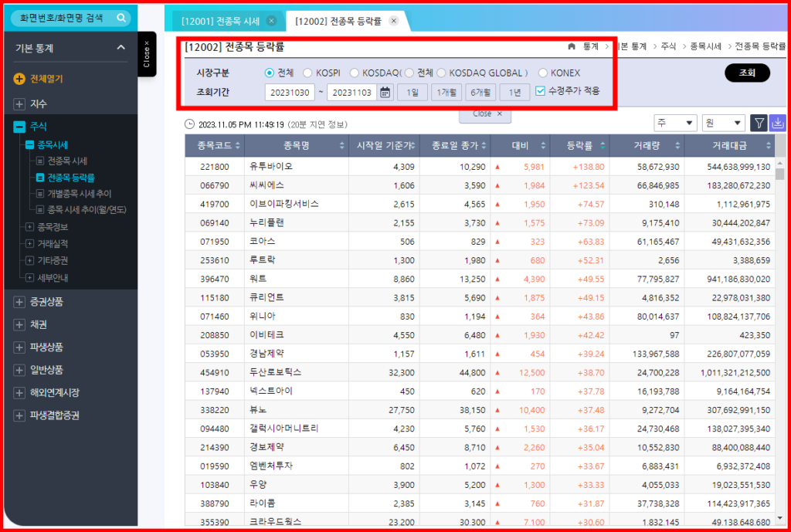Expand the 채권 menu section

pyautogui.click(x=19, y=325)
